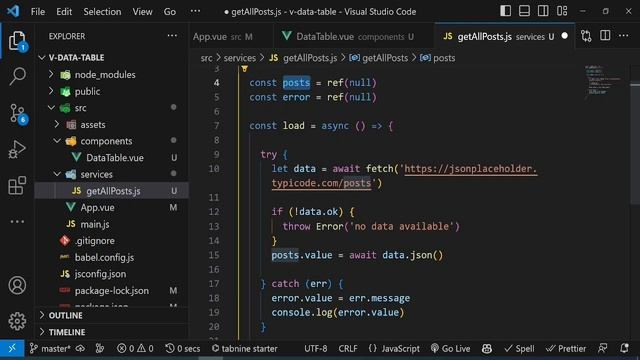Click the git graph icon in status bar

(100, 349)
